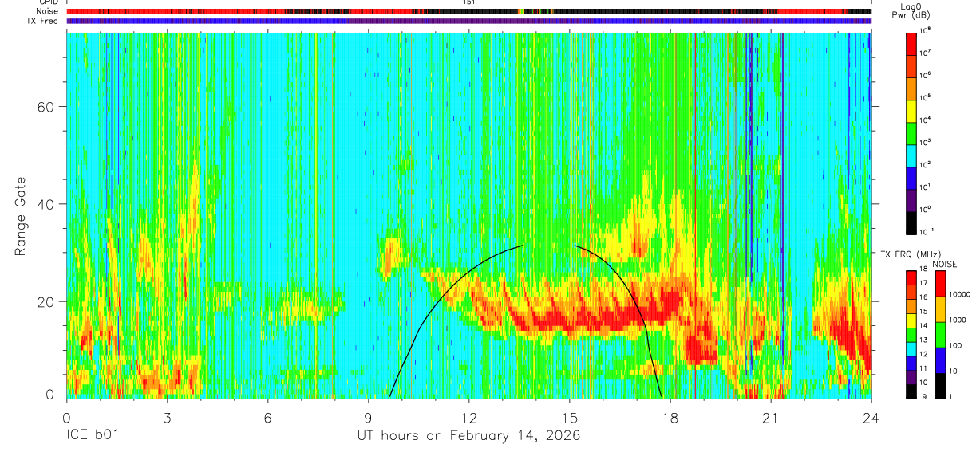Click the 'NOISE' colorbar title
The image size is (980, 452).
point(943,263)
